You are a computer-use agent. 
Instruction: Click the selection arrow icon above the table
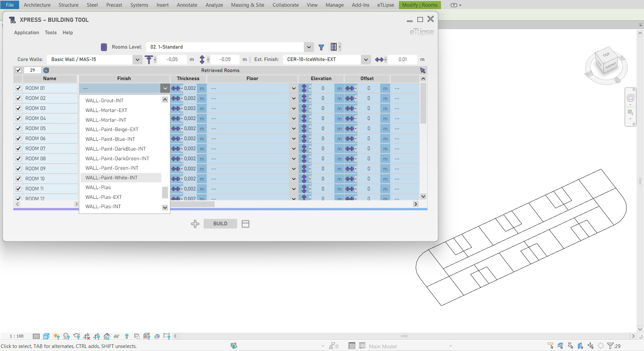click(423, 70)
